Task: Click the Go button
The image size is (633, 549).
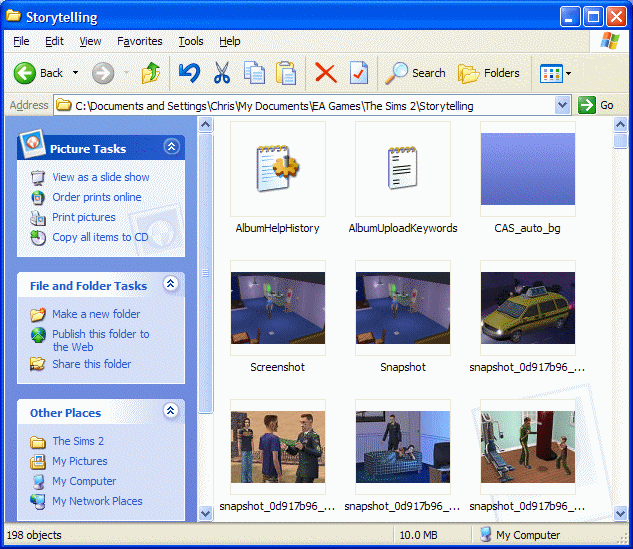Action: tap(596, 106)
